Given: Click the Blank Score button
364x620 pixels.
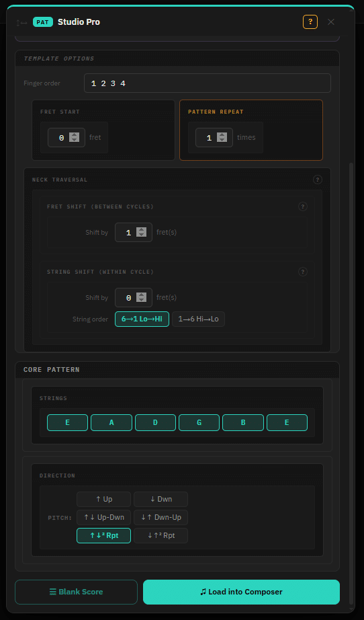Looking at the screenshot, I should (76, 592).
